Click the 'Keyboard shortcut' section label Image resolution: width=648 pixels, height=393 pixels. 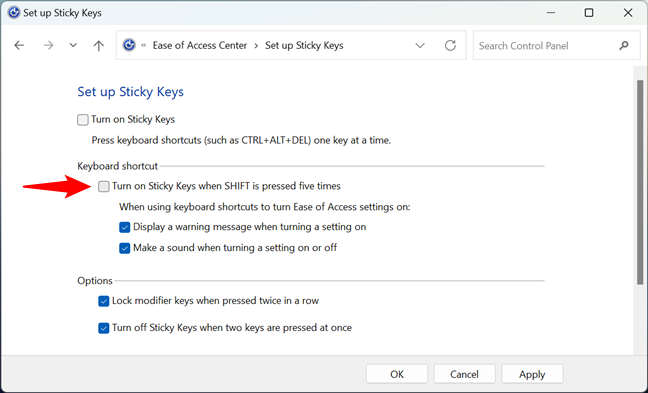click(x=117, y=166)
